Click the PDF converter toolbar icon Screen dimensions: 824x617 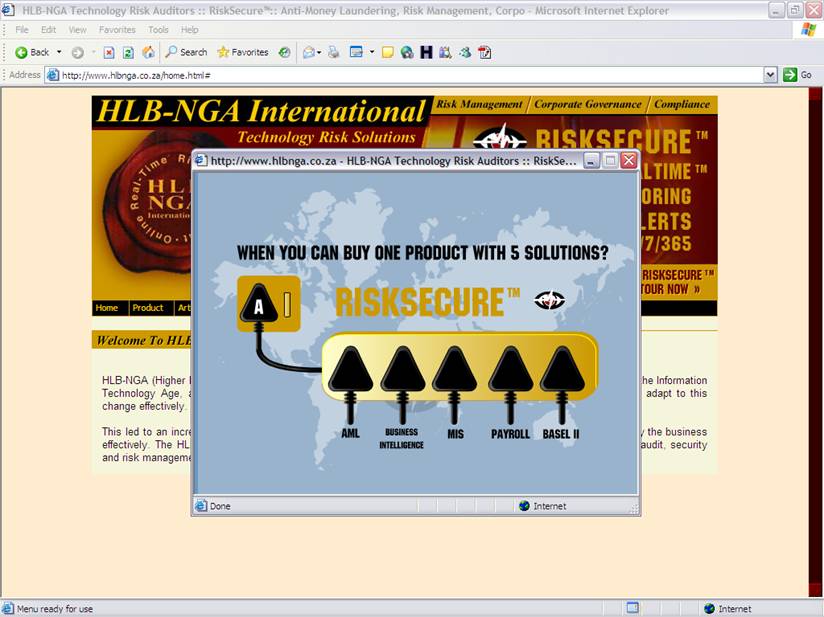tap(485, 52)
